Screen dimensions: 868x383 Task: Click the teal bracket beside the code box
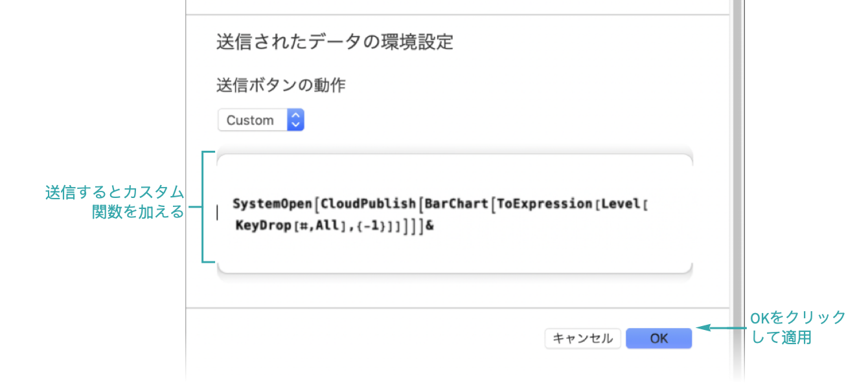pyautogui.click(x=205, y=207)
